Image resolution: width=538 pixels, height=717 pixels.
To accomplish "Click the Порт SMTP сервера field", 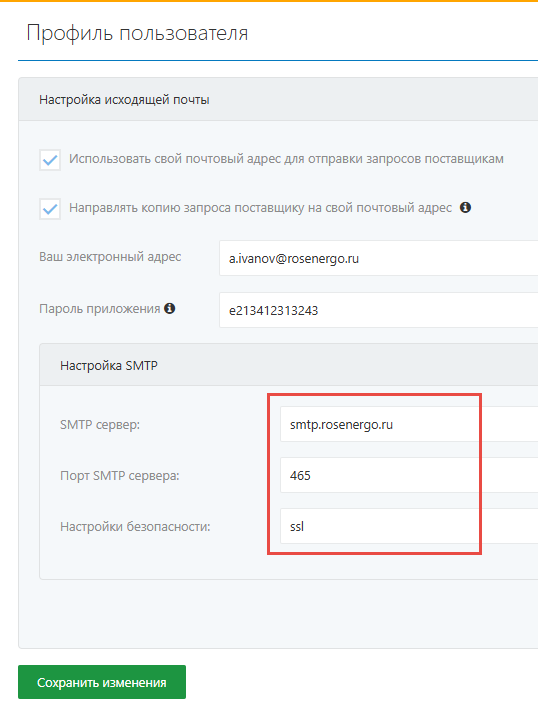I will [x=409, y=476].
